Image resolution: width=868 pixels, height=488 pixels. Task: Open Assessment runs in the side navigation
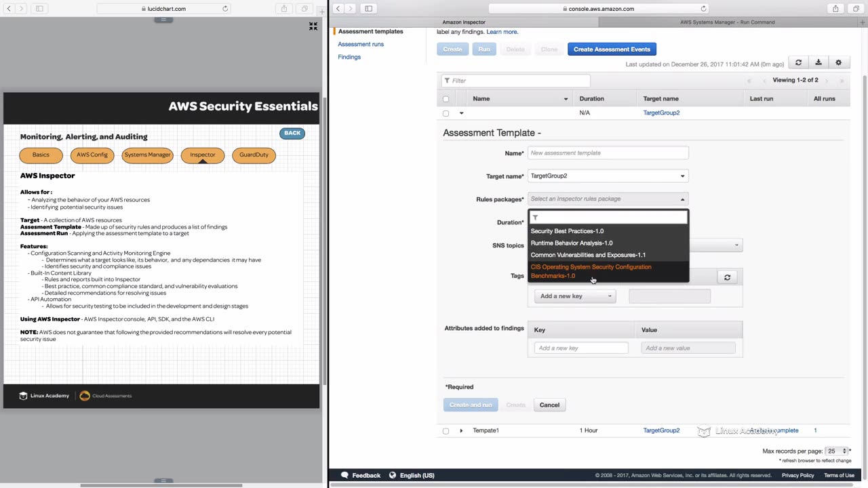pos(361,44)
